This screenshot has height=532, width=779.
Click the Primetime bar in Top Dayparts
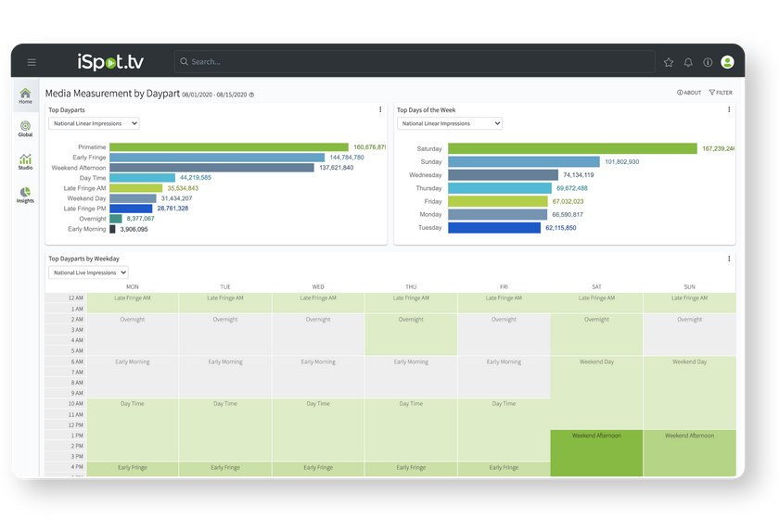tap(228, 147)
